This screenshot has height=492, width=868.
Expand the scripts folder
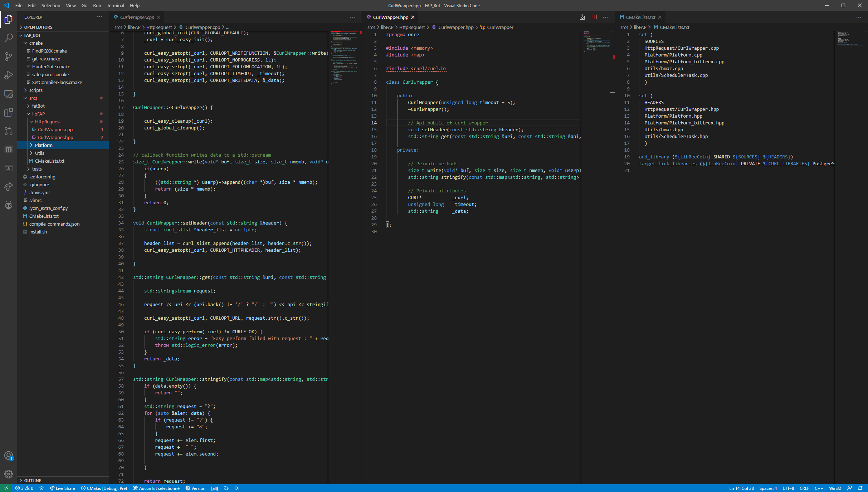pos(63,90)
